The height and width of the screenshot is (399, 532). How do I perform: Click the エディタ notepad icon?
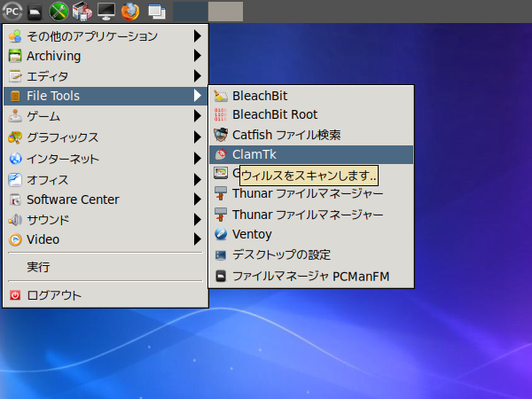pos(15,76)
